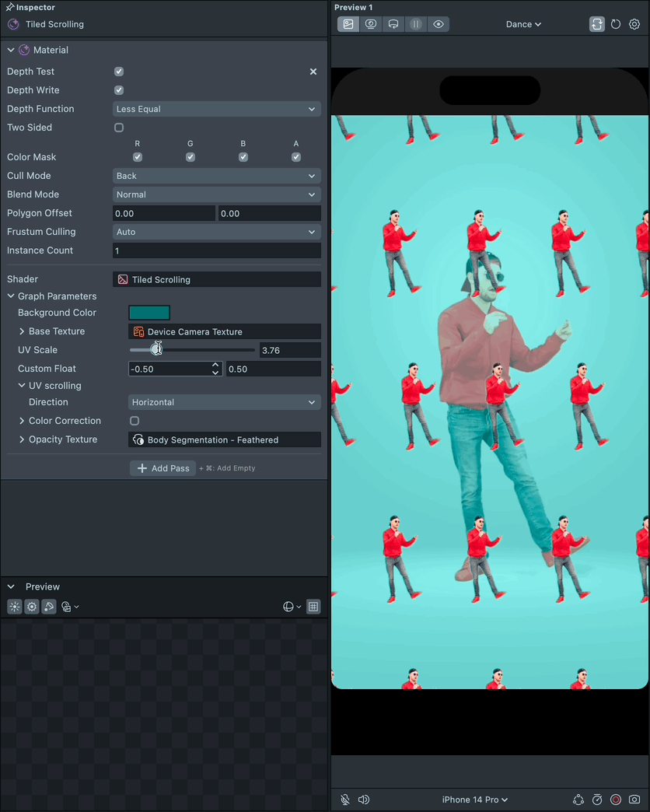
Task: Click the Background Color teal swatch
Action: (149, 313)
